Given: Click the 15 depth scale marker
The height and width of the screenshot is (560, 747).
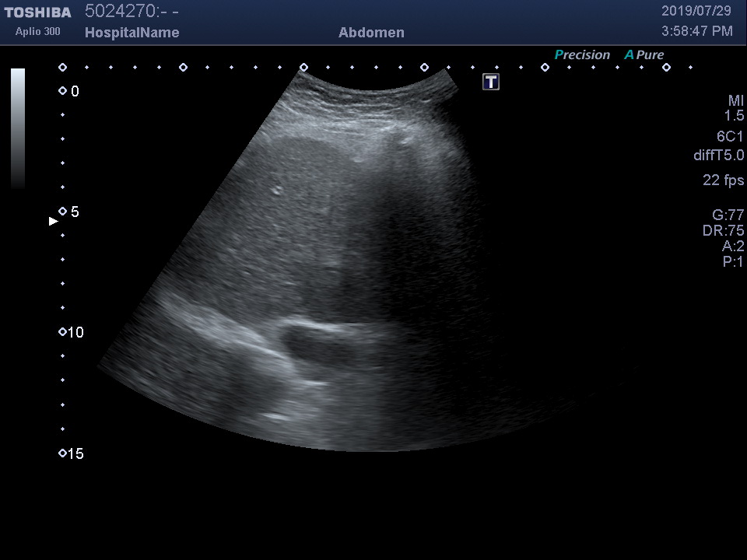Looking at the screenshot, I should pos(72,453).
